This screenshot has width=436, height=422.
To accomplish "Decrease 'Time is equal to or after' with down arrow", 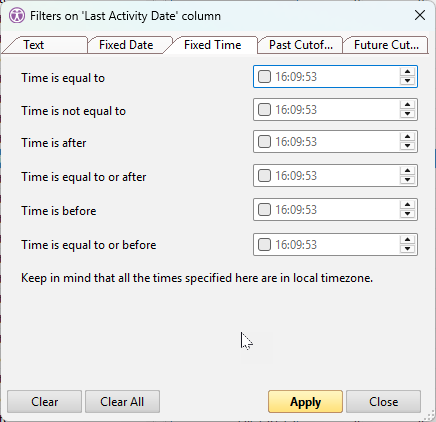I will (x=407, y=180).
